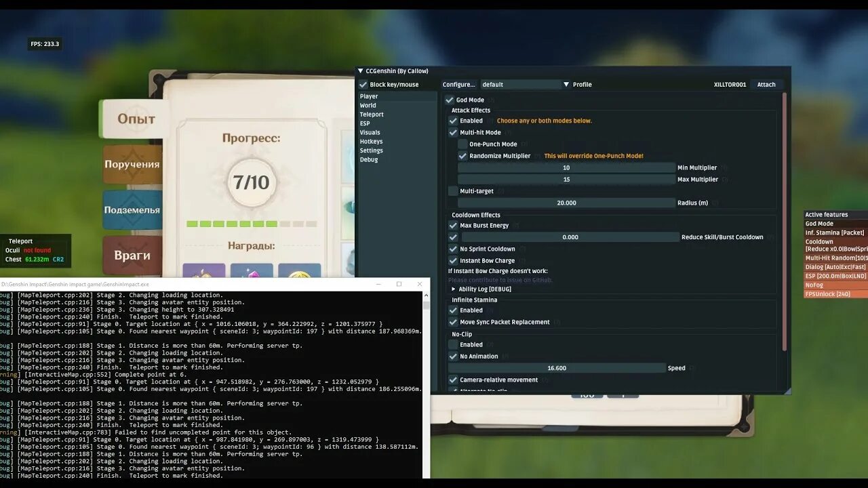Toggle Max Burst Energy checkbox
The width and height of the screenshot is (868, 488).
[453, 225]
